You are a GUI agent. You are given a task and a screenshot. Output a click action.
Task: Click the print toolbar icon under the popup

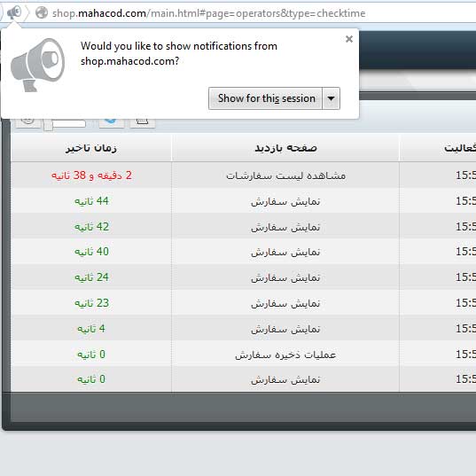143,121
